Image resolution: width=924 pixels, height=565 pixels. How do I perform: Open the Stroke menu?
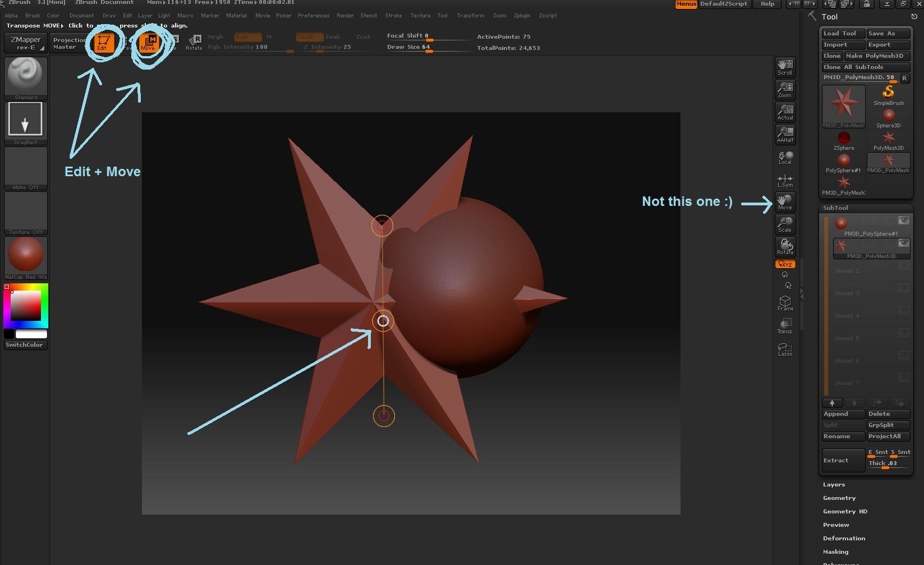[x=393, y=16]
